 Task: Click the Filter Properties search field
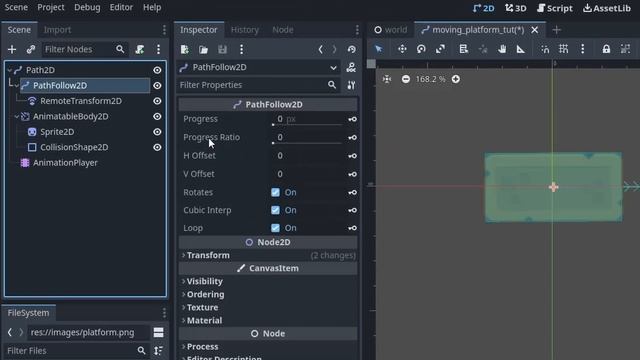pos(259,85)
